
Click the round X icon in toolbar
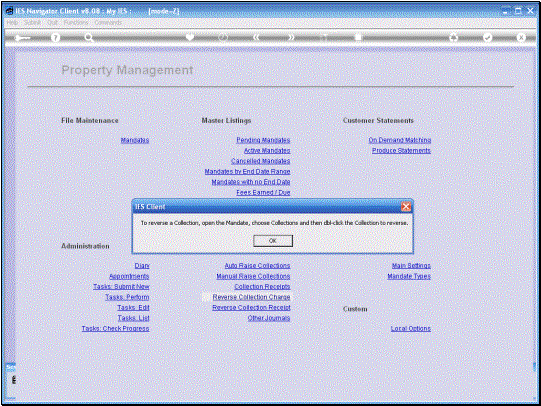click(521, 38)
